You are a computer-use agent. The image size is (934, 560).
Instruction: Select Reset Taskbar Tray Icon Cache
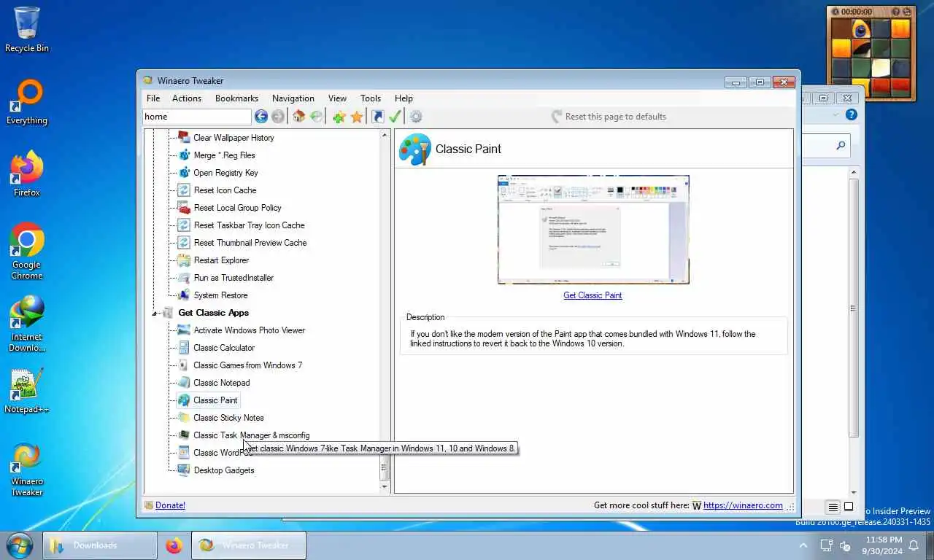[x=249, y=225]
